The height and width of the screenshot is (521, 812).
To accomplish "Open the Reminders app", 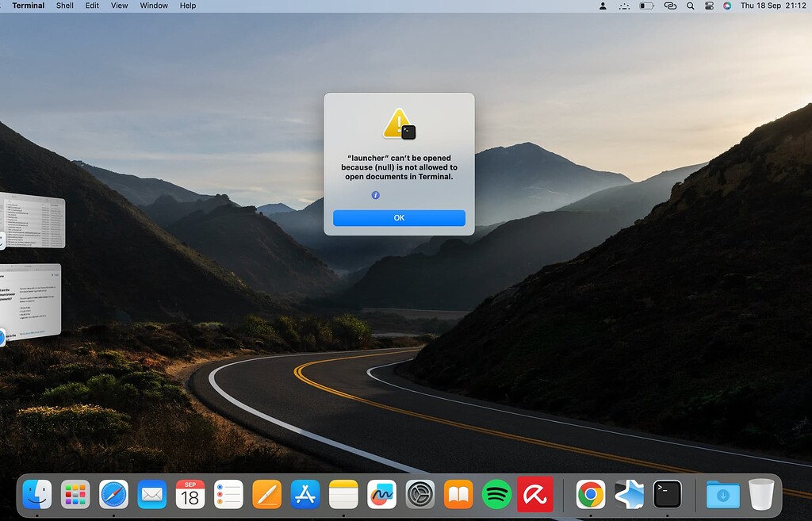I will point(228,494).
